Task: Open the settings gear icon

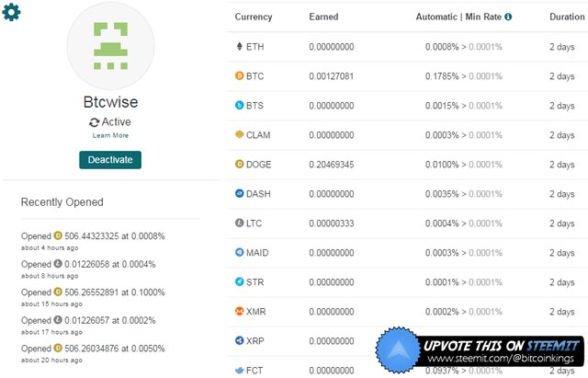Action: 11,12
